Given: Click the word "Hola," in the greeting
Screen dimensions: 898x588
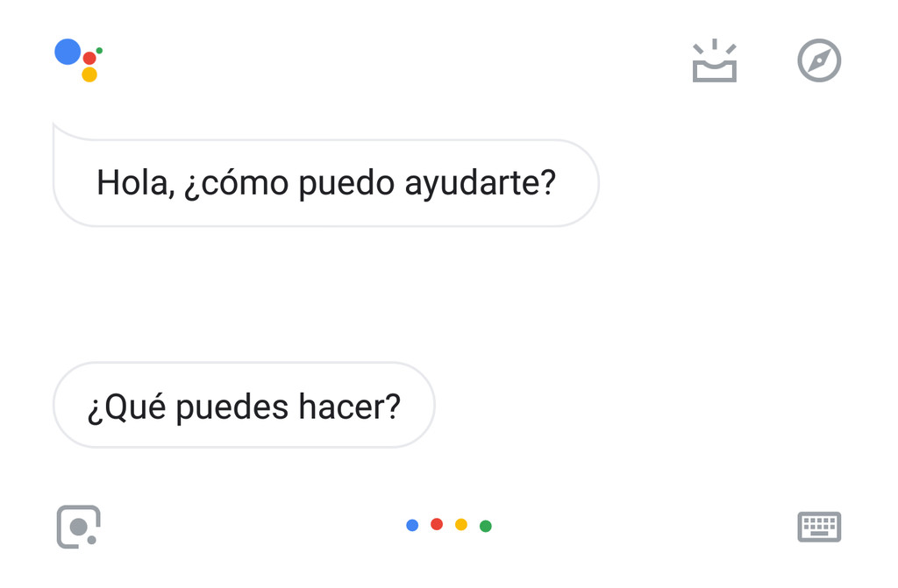Looking at the screenshot, I should (136, 183).
